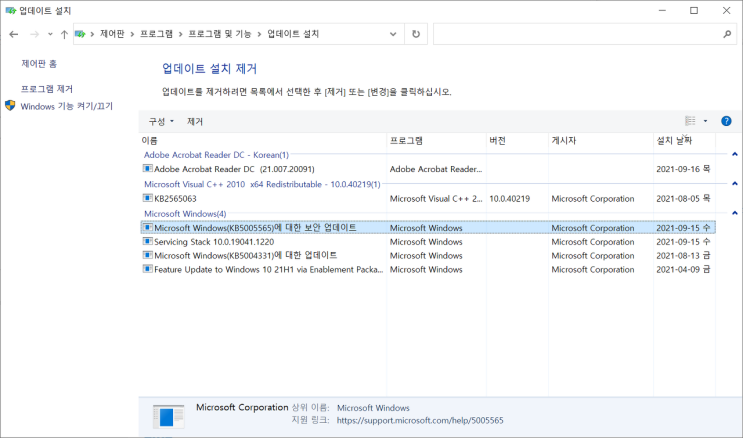This screenshot has width=743, height=438.
Task: Click the 제거 toolbar button
Action: click(x=195, y=121)
